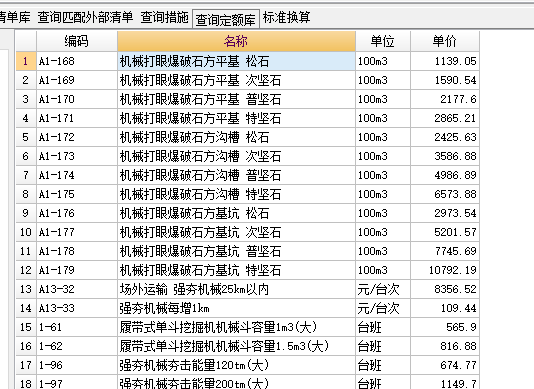Select code cell A1-171
This screenshot has height=389, width=534.
[77, 119]
